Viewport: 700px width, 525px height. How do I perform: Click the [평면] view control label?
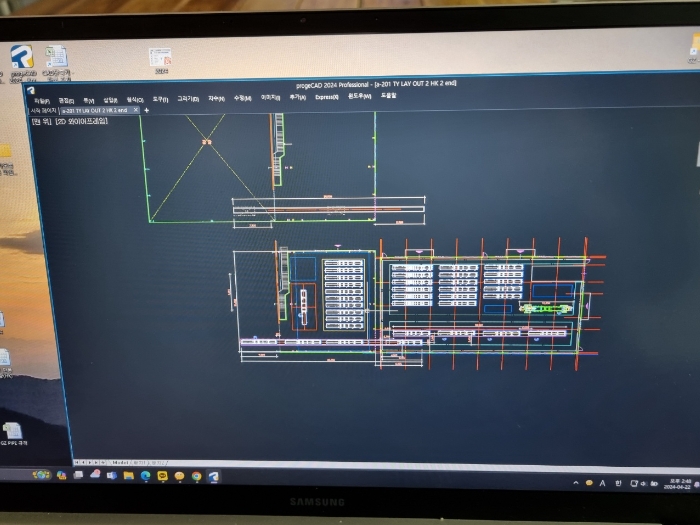point(42,121)
